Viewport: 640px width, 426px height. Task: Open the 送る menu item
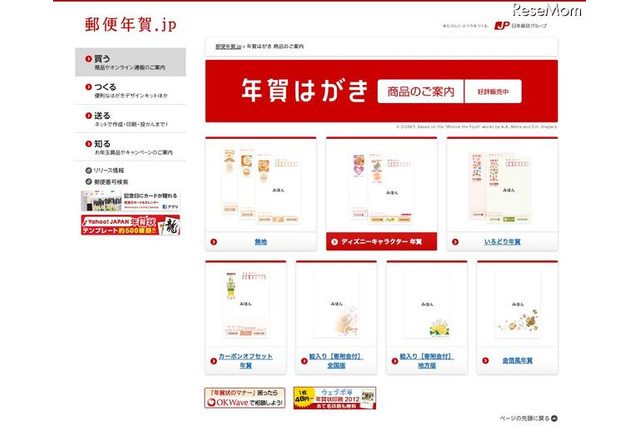pyautogui.click(x=130, y=119)
